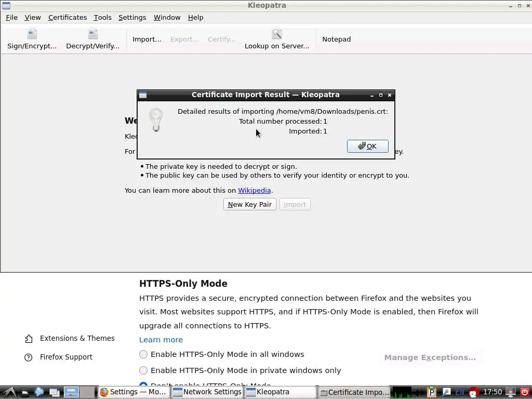Minimize the Certificate Import Result dialog

click(372, 96)
